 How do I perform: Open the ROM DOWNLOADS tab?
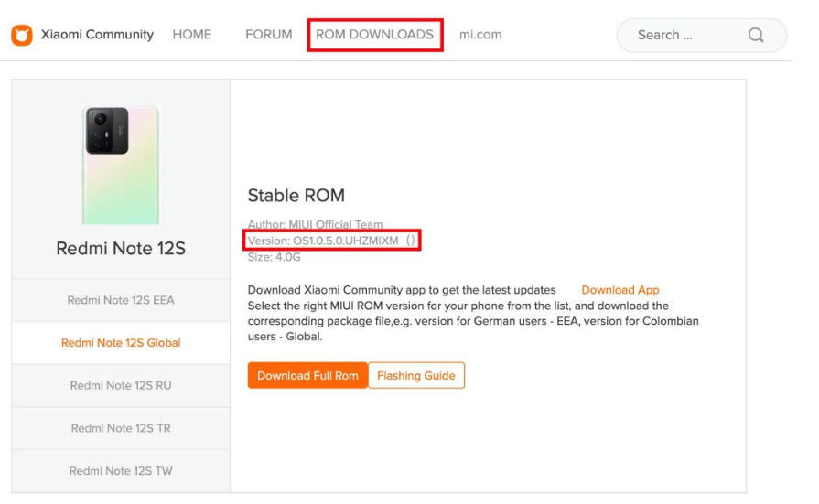[374, 35]
